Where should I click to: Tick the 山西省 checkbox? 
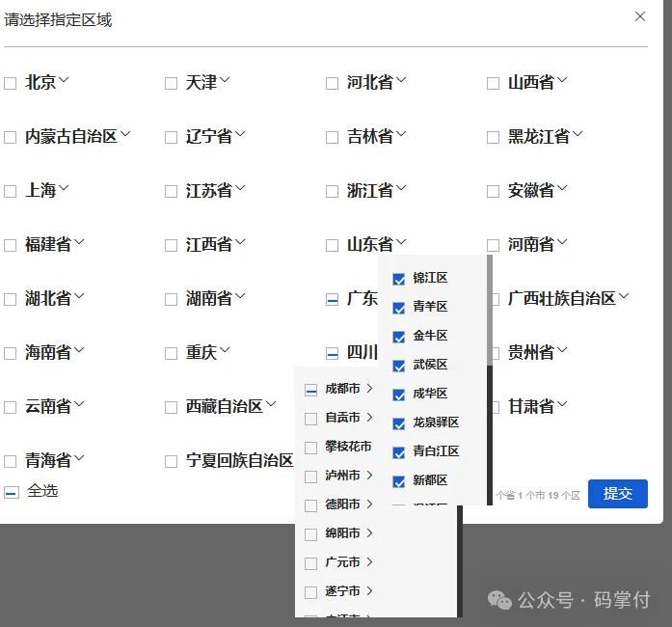click(x=493, y=83)
